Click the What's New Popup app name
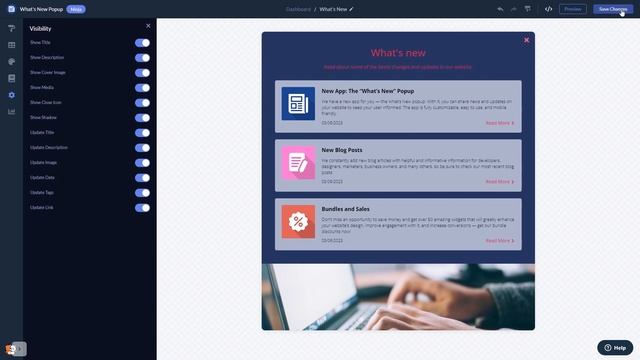640x360 pixels. click(x=41, y=9)
